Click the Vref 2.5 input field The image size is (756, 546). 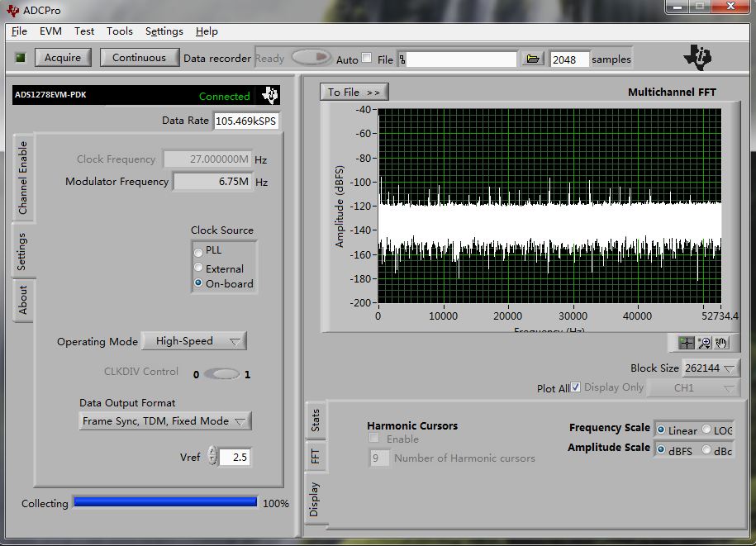tap(235, 457)
